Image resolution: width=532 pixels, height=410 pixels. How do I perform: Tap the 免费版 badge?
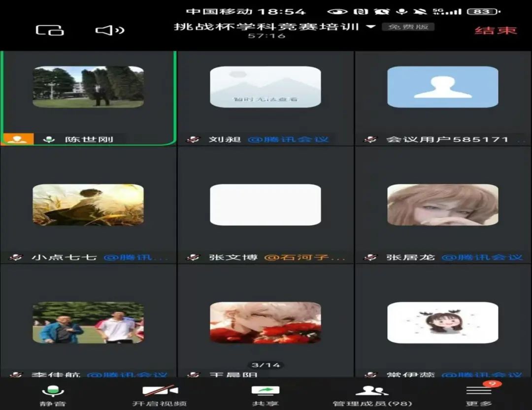(x=408, y=27)
